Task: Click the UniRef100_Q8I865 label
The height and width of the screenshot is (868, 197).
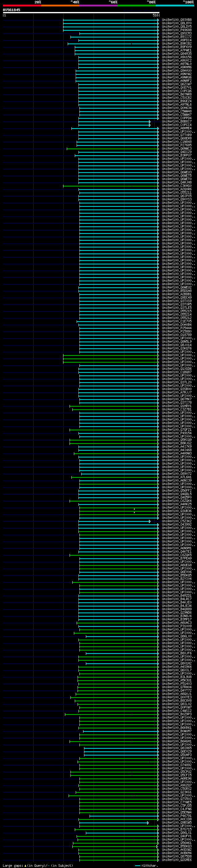Action: (177, 748)
